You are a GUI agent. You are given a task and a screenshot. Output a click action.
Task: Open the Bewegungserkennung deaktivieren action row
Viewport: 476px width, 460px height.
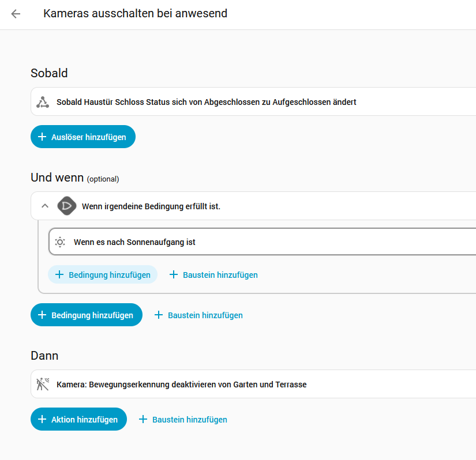[x=181, y=384]
